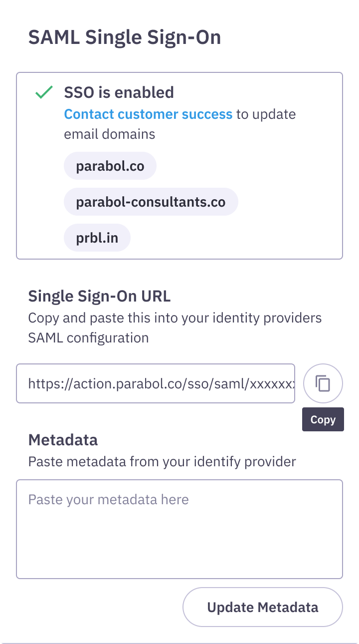Click the Single Sign-On URL input field
This screenshot has height=644, width=359.
pos(156,383)
